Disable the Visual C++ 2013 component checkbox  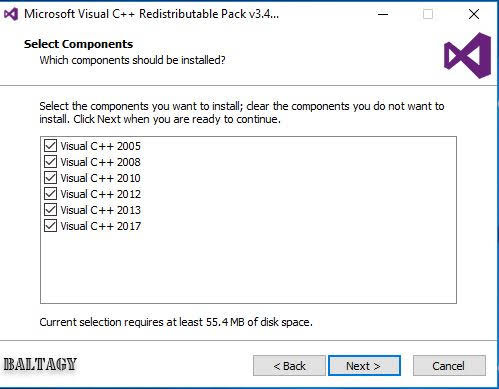(x=50, y=210)
